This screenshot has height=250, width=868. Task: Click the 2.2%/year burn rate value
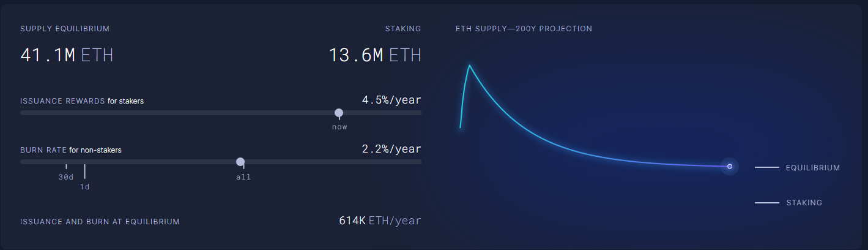tap(391, 149)
